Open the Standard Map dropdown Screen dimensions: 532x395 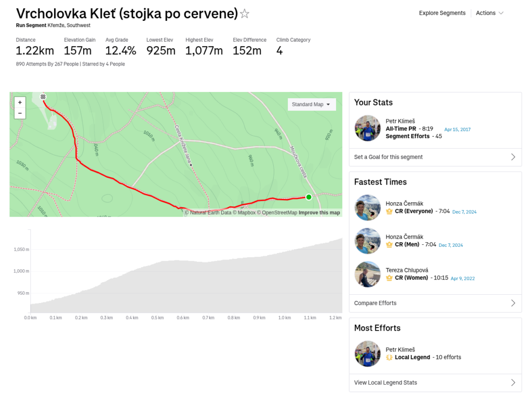(x=312, y=104)
